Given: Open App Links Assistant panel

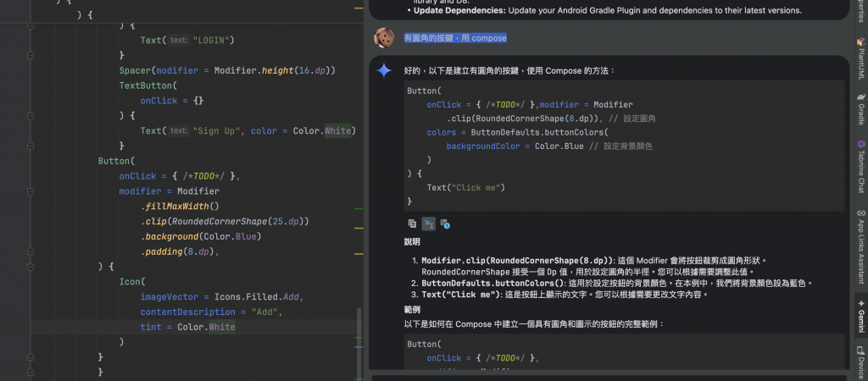Looking at the screenshot, I should pyautogui.click(x=861, y=246).
